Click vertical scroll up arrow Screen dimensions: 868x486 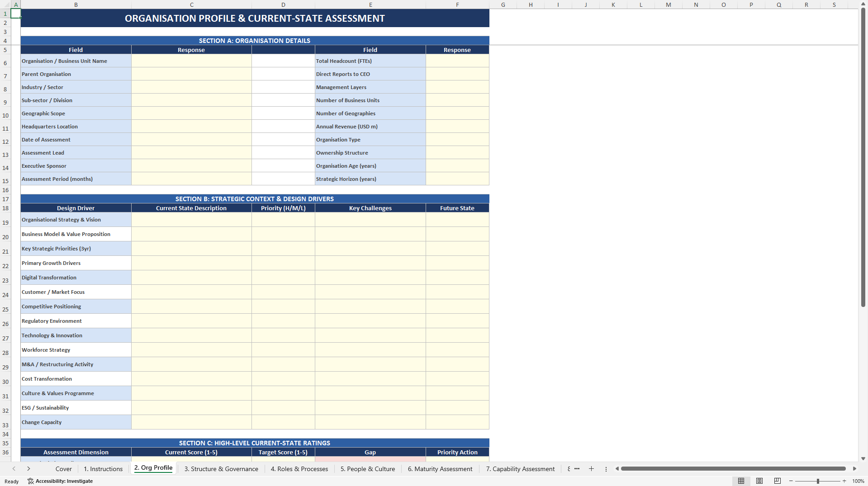coord(863,4)
